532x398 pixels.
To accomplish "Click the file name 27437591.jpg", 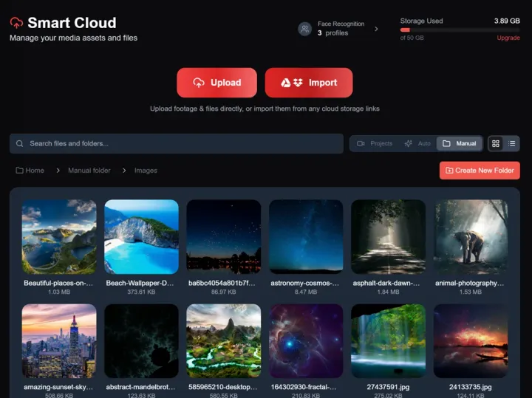I will [x=388, y=387].
